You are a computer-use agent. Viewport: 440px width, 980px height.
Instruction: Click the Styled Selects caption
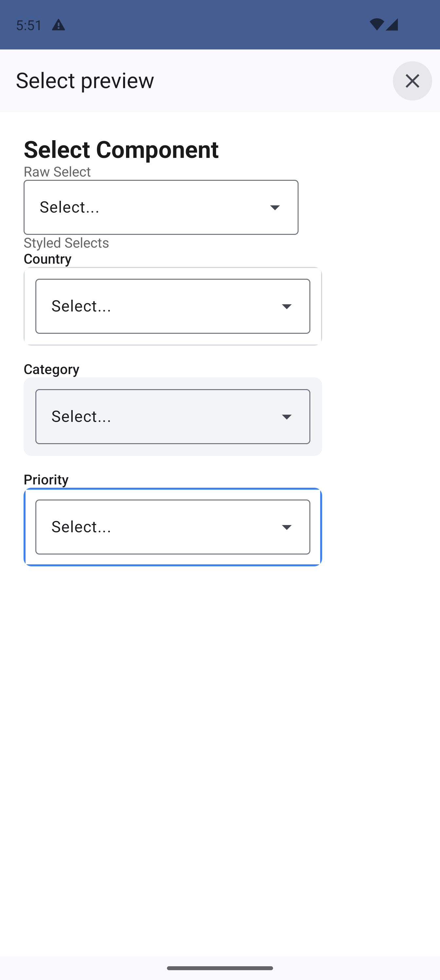(66, 243)
